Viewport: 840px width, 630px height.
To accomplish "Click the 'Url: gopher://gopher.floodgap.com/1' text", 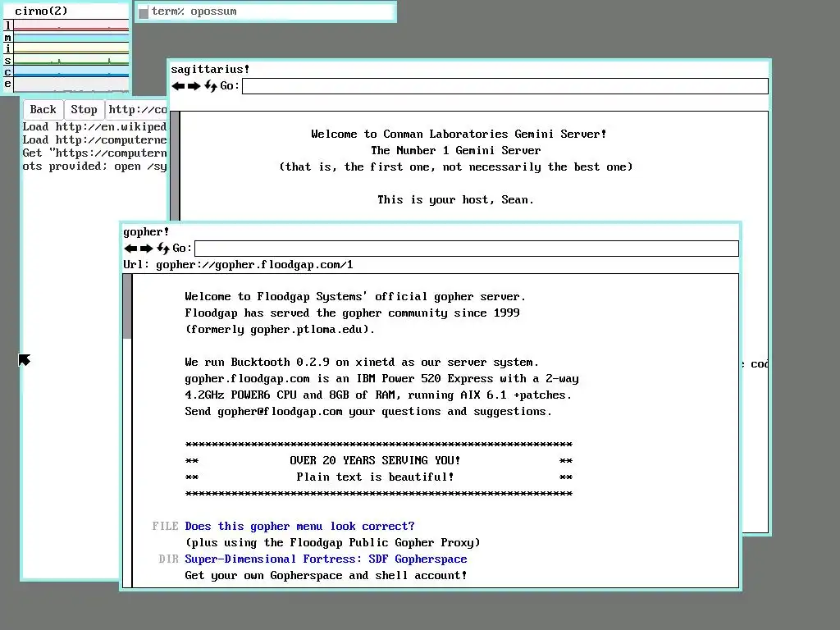I will 238,265.
